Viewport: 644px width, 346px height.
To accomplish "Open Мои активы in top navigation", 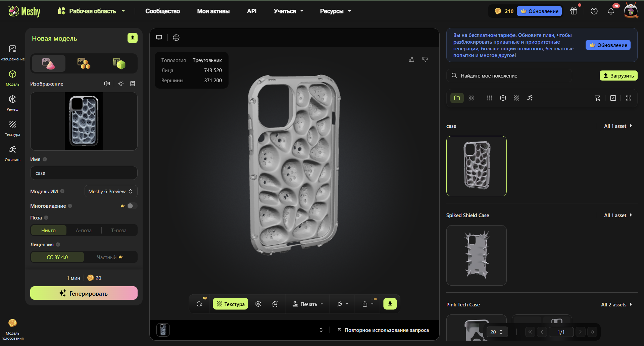I will [213, 11].
